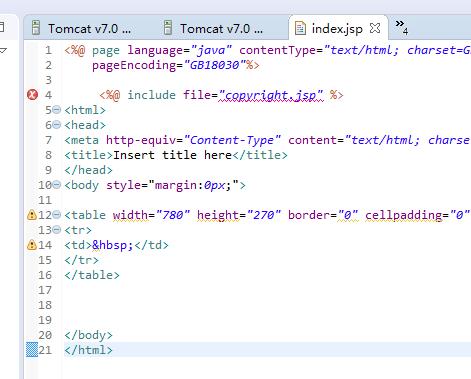
Task: Click the closing </body> tag on line 20
Action: [x=88, y=335]
